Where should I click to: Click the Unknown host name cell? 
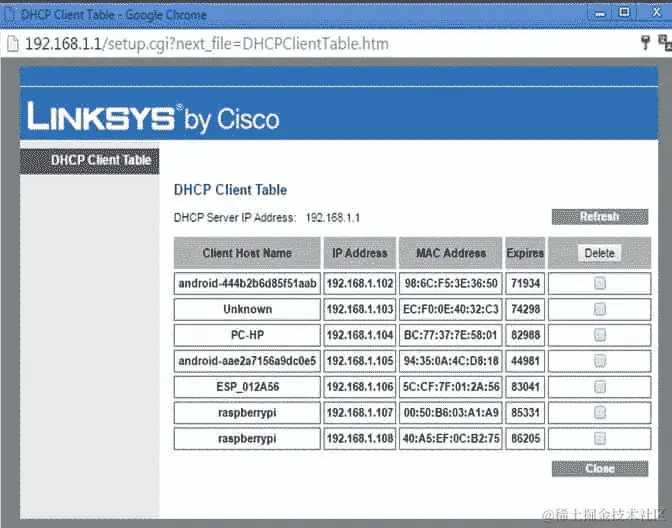click(x=247, y=309)
